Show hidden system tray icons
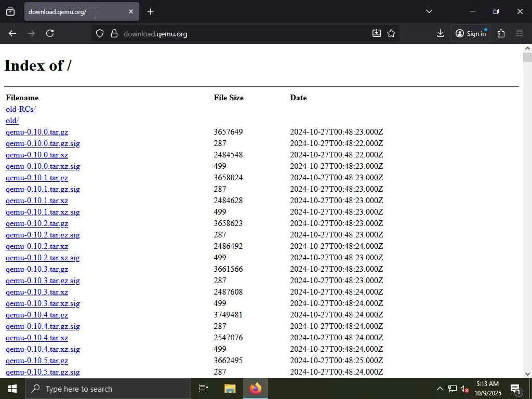The height and width of the screenshot is (399, 532). point(440,389)
